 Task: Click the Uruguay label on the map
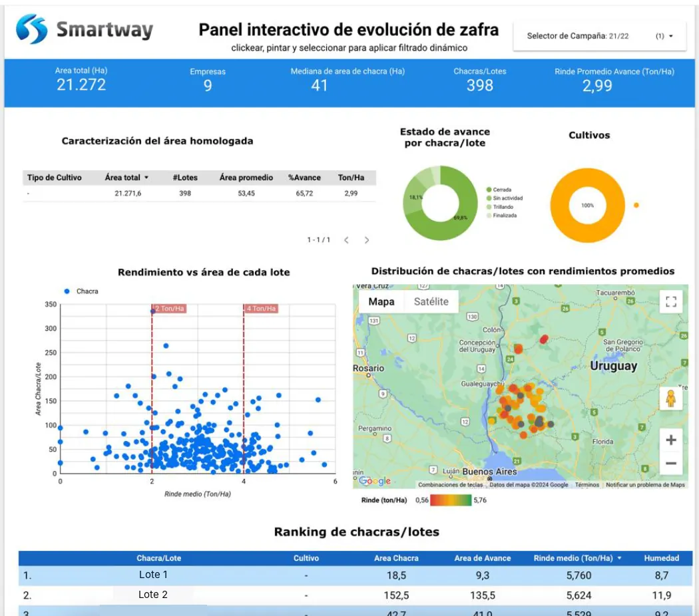pos(614,366)
